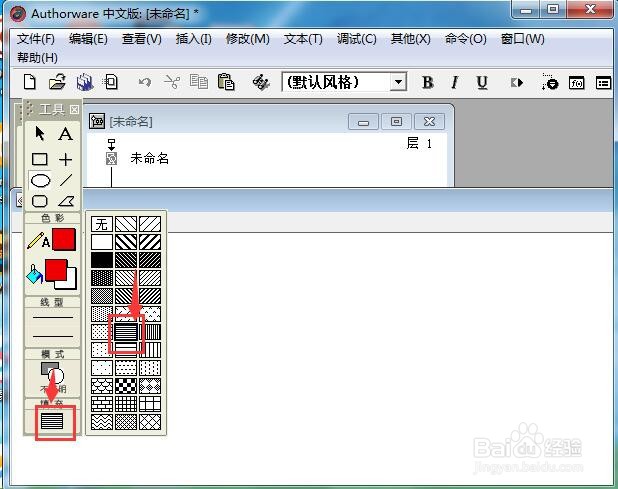Click the white background color swatch
618x489 pixels.
[x=69, y=282]
